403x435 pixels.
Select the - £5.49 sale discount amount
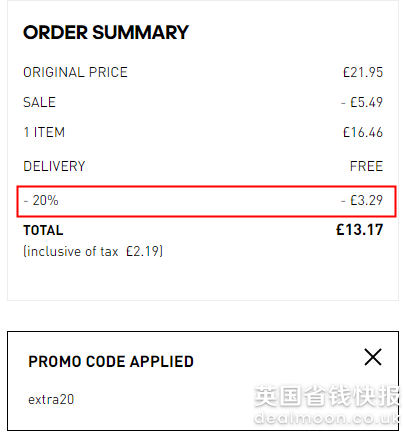(x=362, y=102)
